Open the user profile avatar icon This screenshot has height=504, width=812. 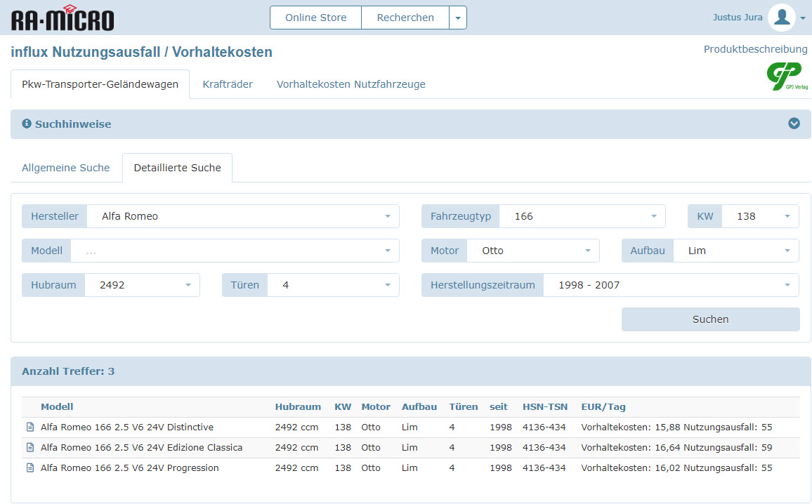pyautogui.click(x=782, y=18)
